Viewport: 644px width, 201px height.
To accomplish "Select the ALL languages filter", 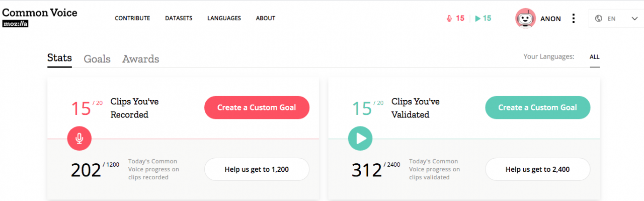I will (x=594, y=57).
